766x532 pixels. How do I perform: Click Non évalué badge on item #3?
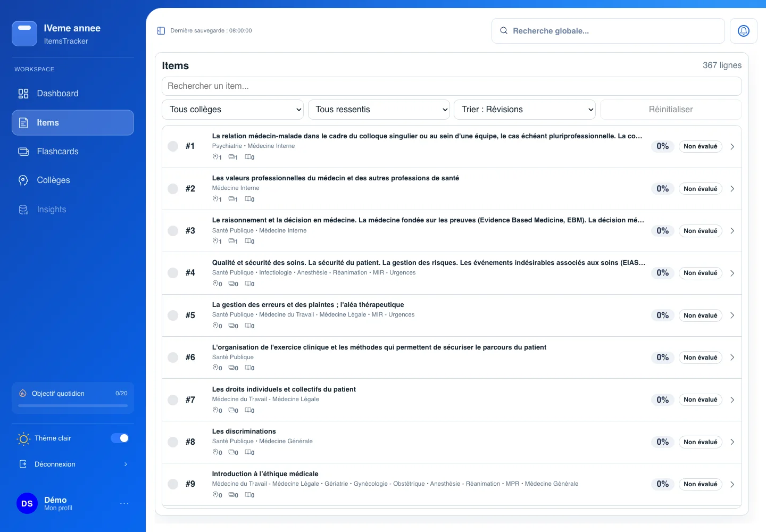[x=701, y=231]
